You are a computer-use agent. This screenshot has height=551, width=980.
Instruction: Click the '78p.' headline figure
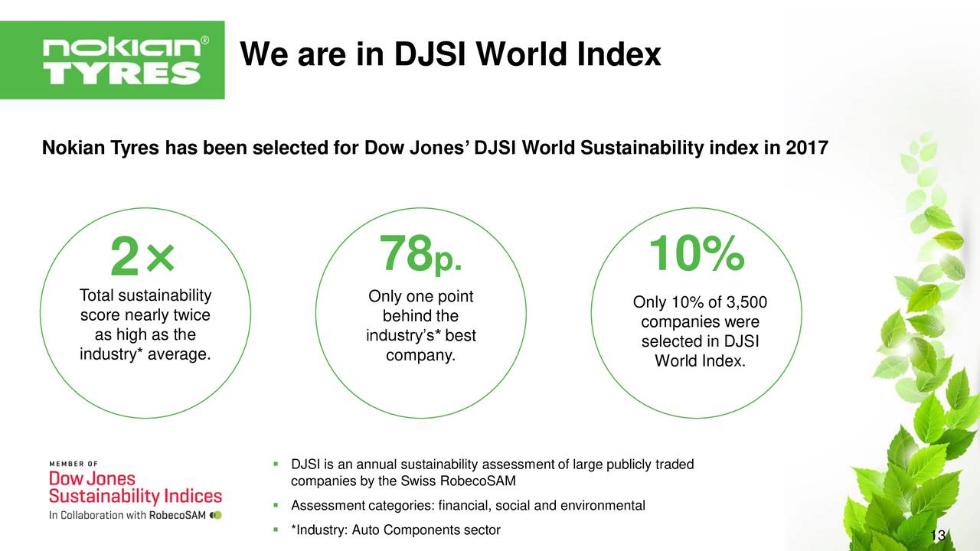(x=420, y=254)
